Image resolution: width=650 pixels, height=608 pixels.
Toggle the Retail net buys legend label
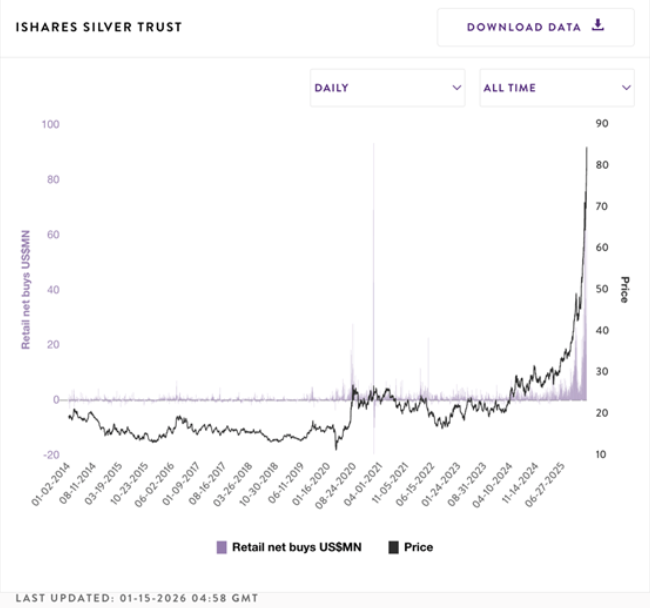click(297, 547)
